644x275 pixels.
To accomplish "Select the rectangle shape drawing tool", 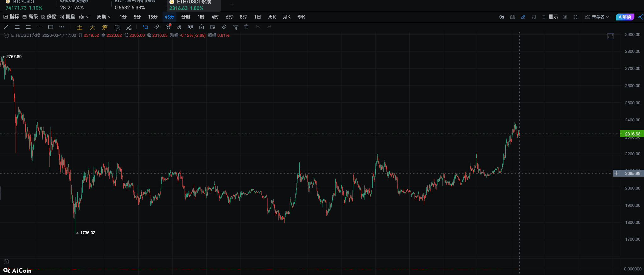I will point(51,27).
